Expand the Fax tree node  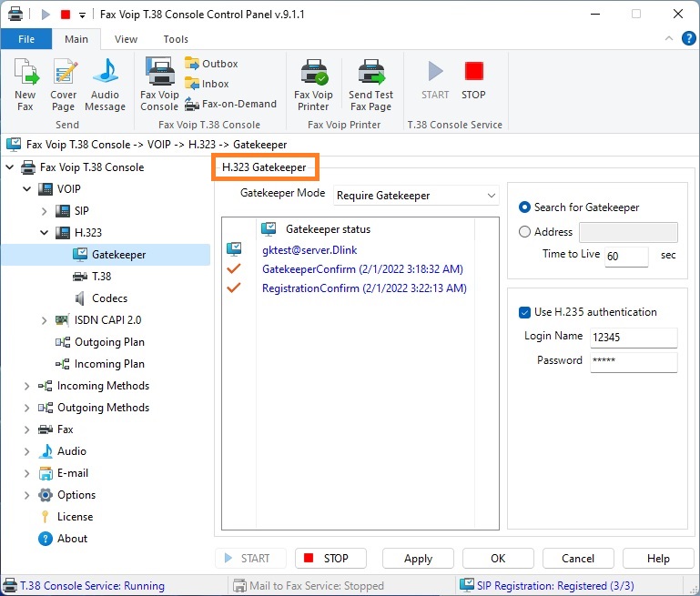[26, 429]
